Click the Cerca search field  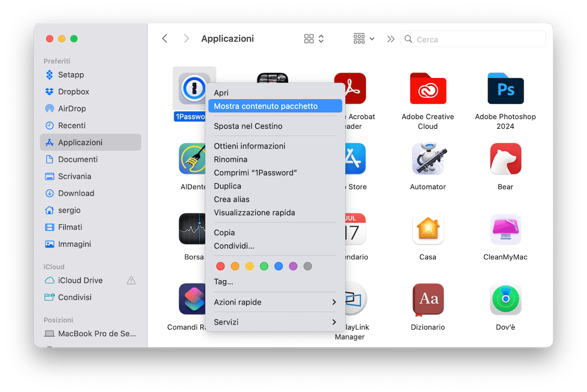click(x=473, y=39)
